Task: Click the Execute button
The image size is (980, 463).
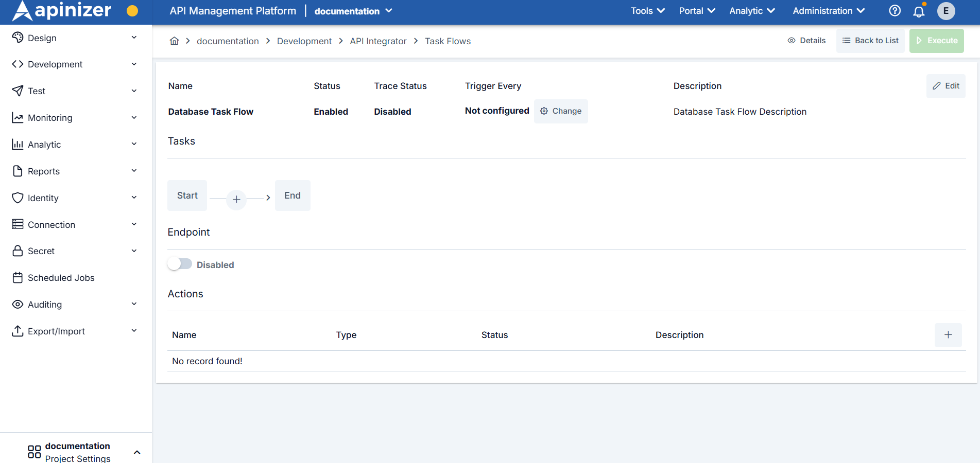Action: click(x=936, y=40)
